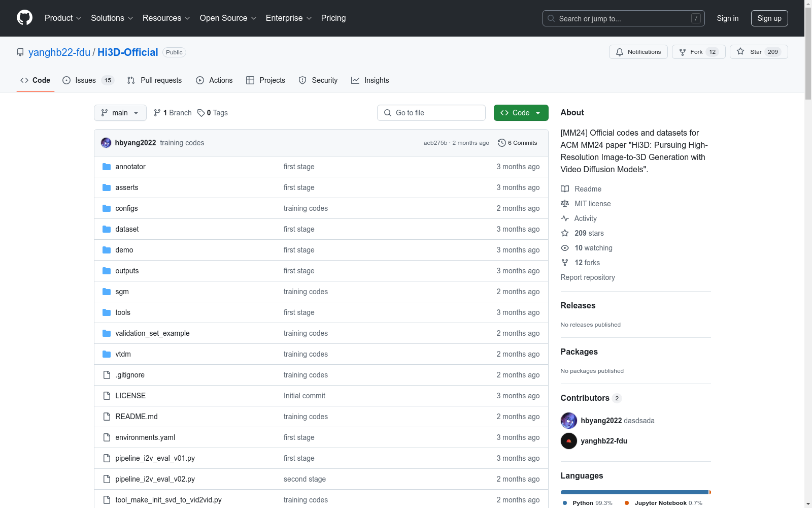Star the repository
Viewport: 812px width, 508px height.
point(759,52)
